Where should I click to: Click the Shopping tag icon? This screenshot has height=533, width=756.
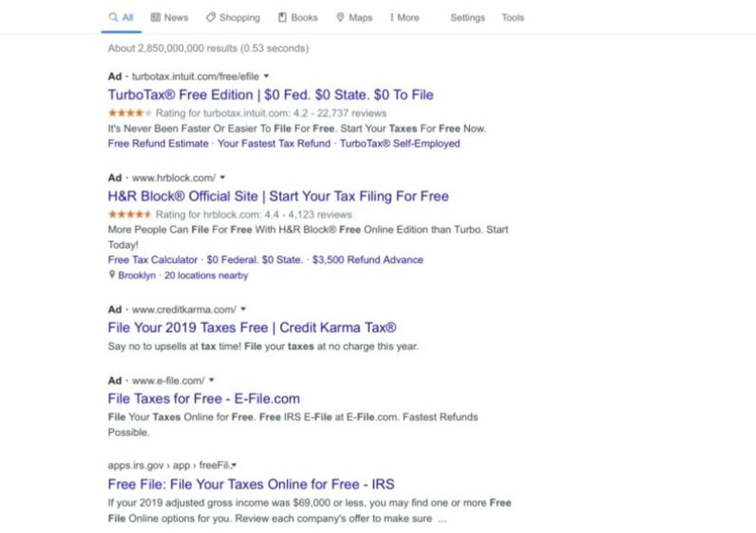(x=211, y=18)
